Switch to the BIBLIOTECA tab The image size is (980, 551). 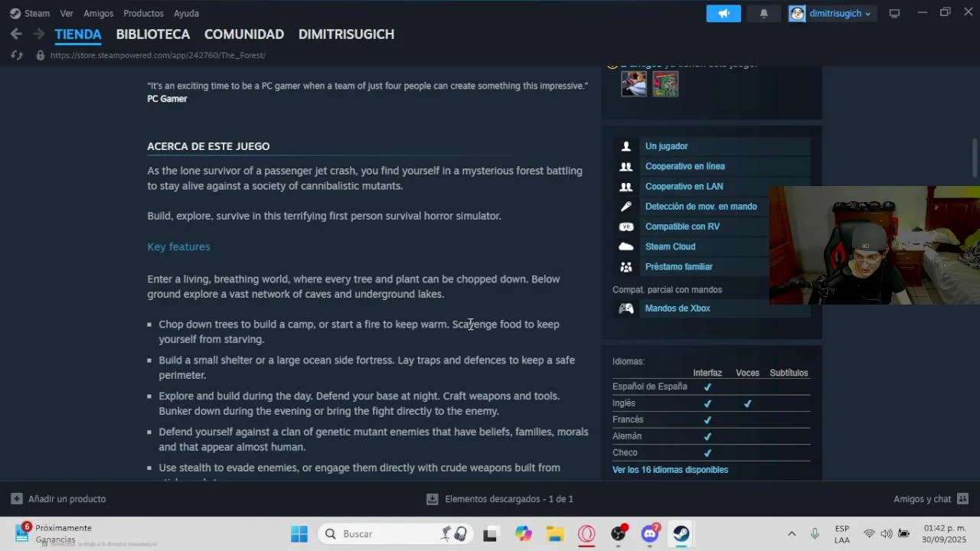153,34
